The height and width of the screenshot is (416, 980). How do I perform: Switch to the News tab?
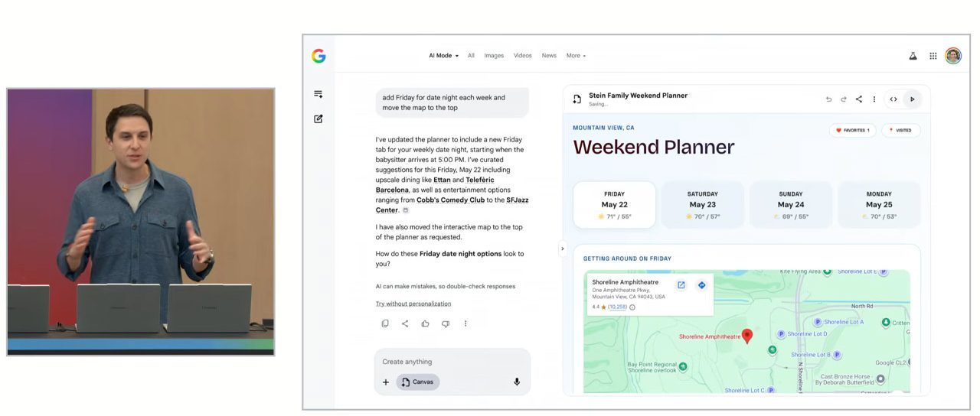point(549,56)
